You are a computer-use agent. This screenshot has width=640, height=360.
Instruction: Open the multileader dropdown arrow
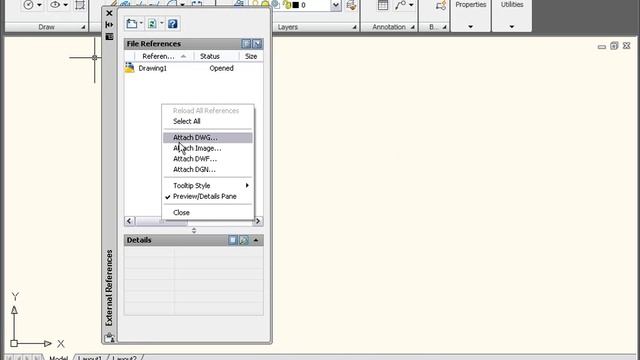click(x=411, y=5)
